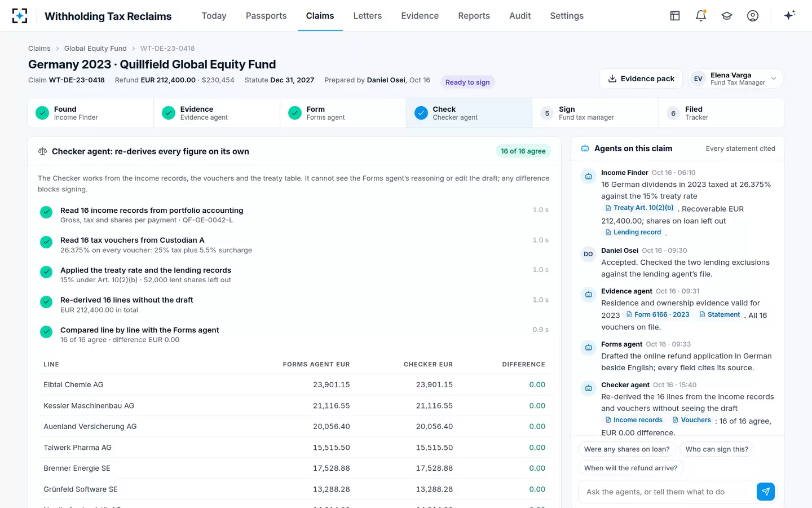Click the Forms agent avatar icon
Viewport: 812px width, 508px height.
(588, 348)
